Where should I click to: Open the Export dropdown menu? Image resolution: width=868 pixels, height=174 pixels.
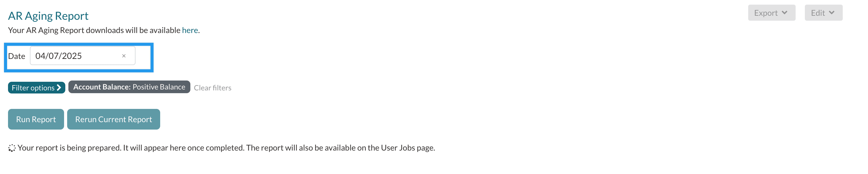click(x=771, y=13)
